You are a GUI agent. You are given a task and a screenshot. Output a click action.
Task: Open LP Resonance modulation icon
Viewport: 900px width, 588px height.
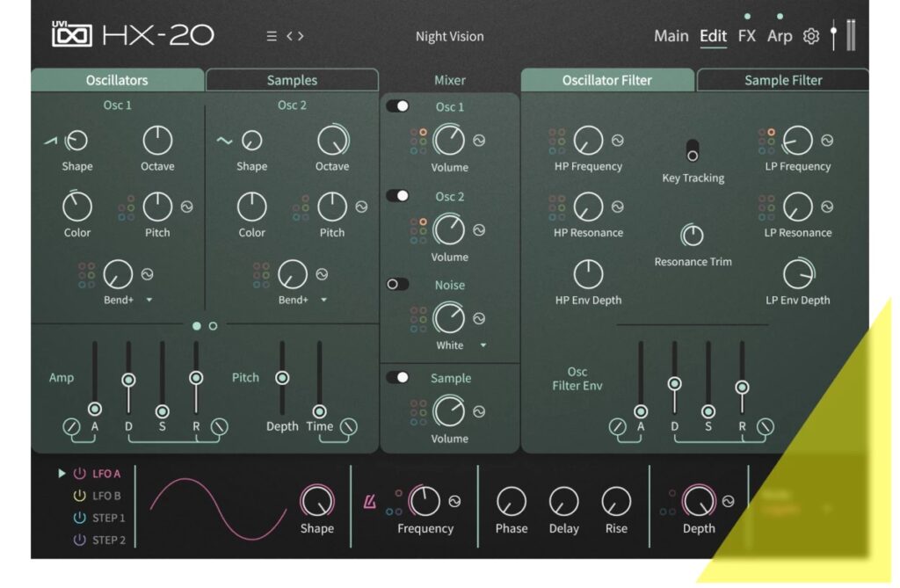click(x=827, y=207)
